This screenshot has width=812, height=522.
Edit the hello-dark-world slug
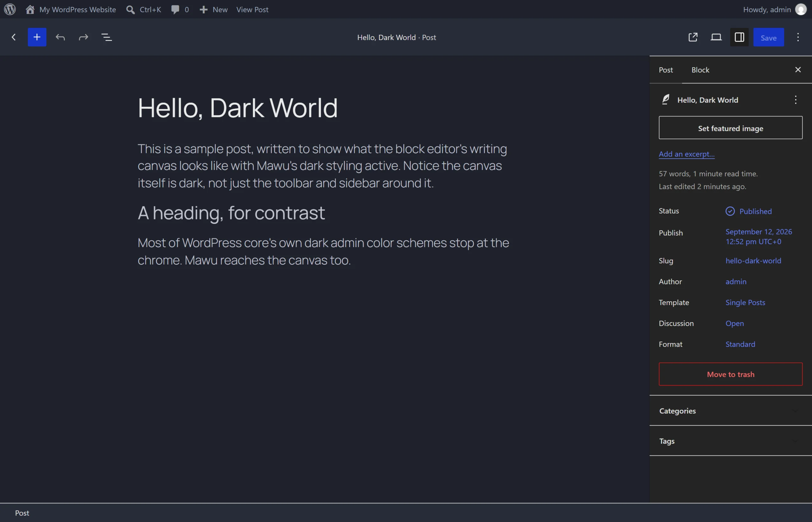click(753, 260)
